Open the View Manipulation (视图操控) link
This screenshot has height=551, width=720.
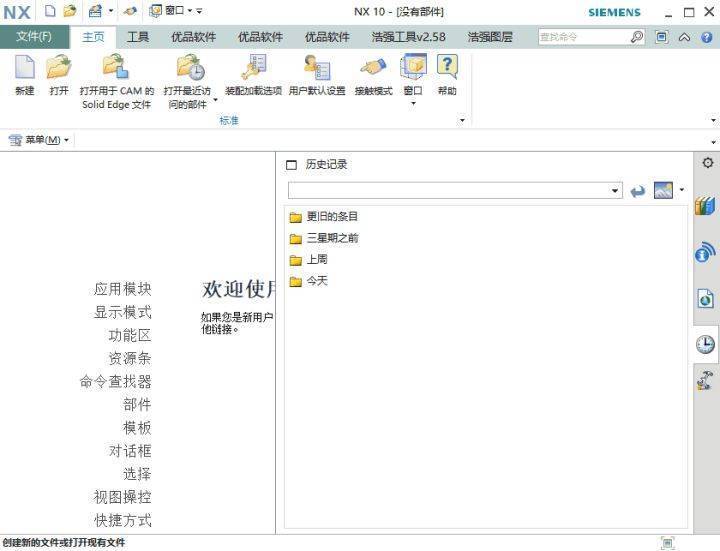(123, 497)
